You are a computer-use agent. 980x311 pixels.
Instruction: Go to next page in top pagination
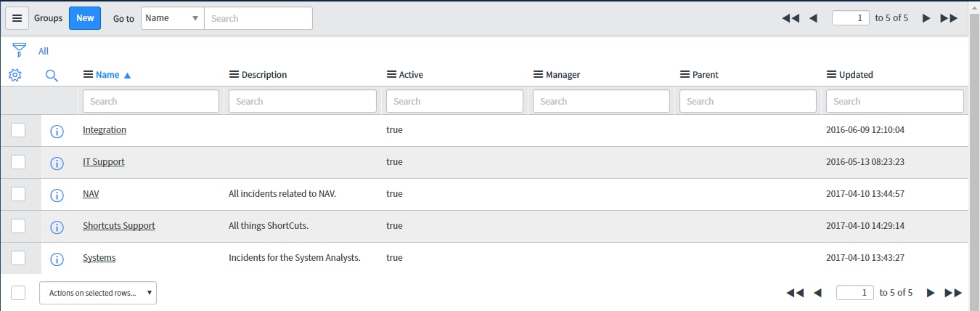tap(926, 18)
